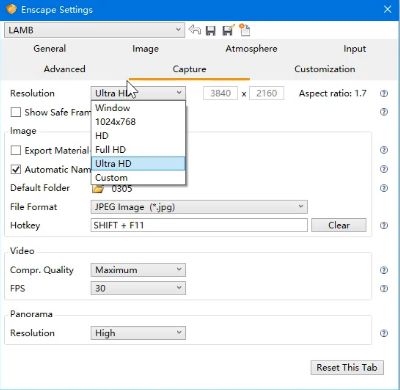Click the Enscape logo in title bar
The image size is (400, 390).
[x=11, y=9]
